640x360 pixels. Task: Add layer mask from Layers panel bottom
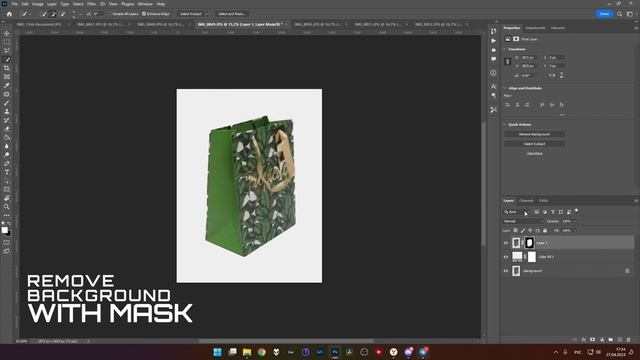(593, 340)
